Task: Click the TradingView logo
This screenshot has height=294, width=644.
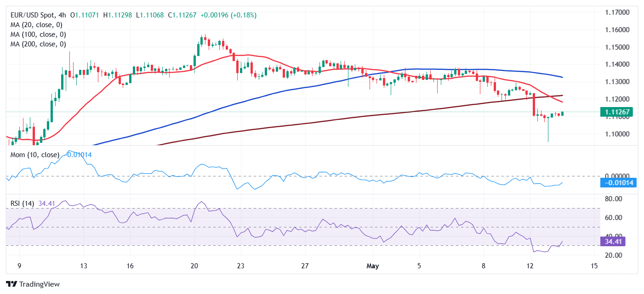Action: point(32,283)
